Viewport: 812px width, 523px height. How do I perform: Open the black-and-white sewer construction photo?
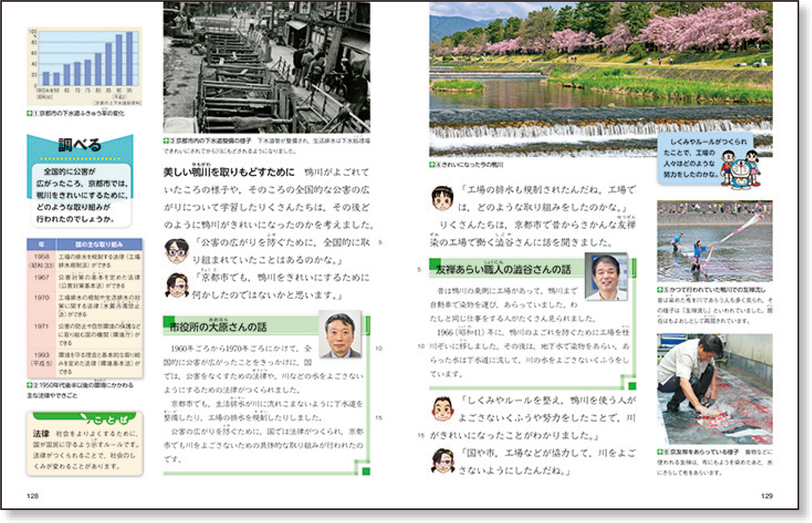[x=267, y=67]
